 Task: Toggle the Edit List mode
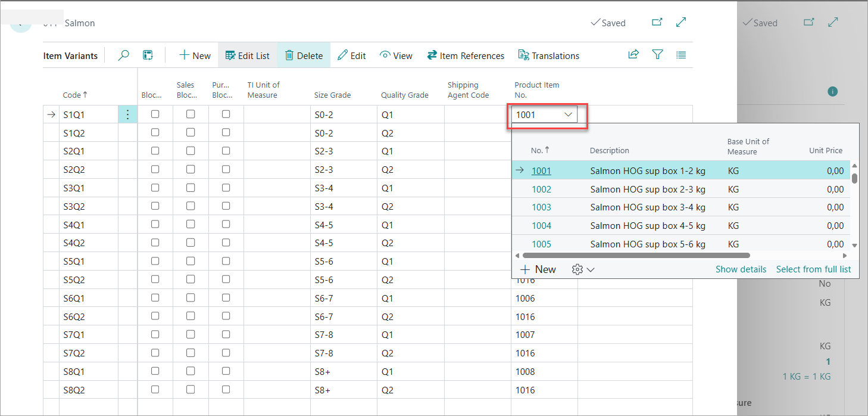tap(247, 55)
